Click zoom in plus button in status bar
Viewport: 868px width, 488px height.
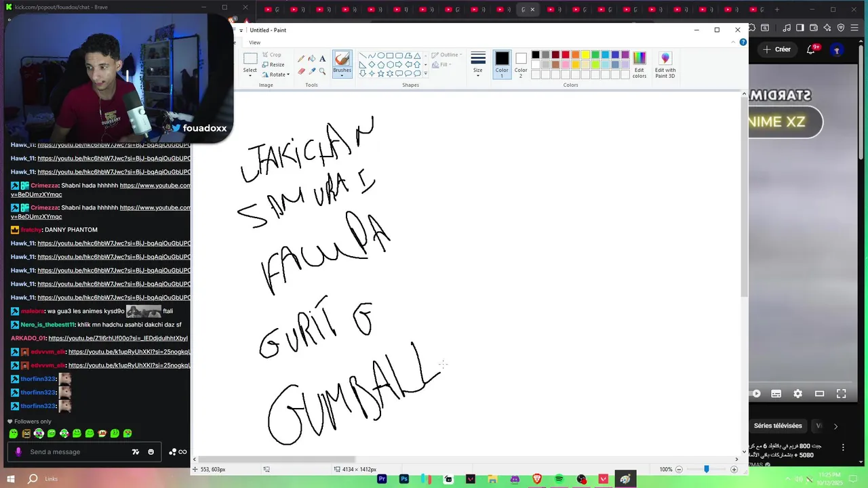tap(734, 469)
